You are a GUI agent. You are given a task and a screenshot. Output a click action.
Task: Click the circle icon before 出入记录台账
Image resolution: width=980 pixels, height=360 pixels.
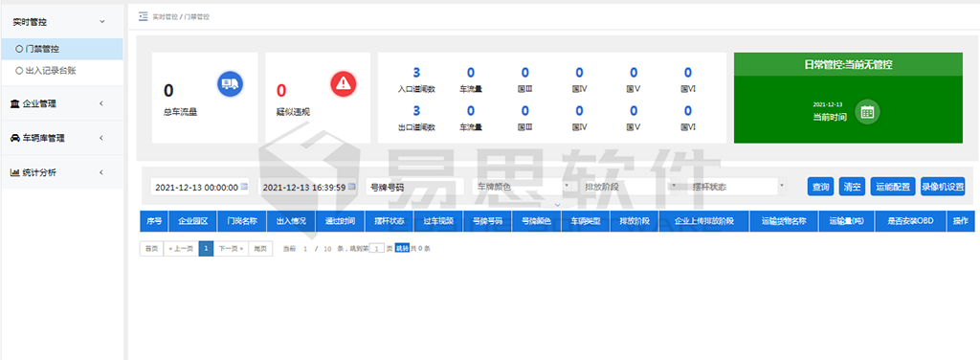click(x=19, y=71)
